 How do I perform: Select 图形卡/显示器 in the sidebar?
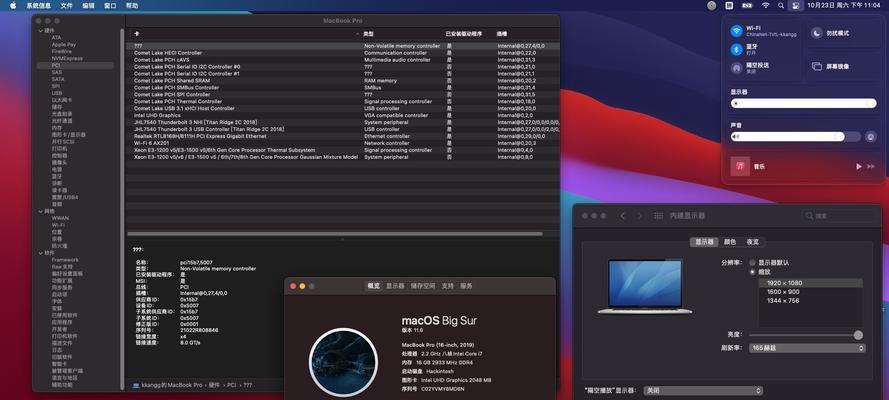[69, 135]
